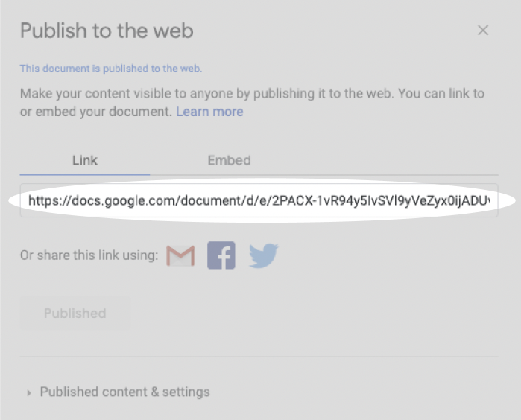Viewport: 521px width, 420px height.
Task: Switch to the Embed tab
Action: pyautogui.click(x=229, y=161)
